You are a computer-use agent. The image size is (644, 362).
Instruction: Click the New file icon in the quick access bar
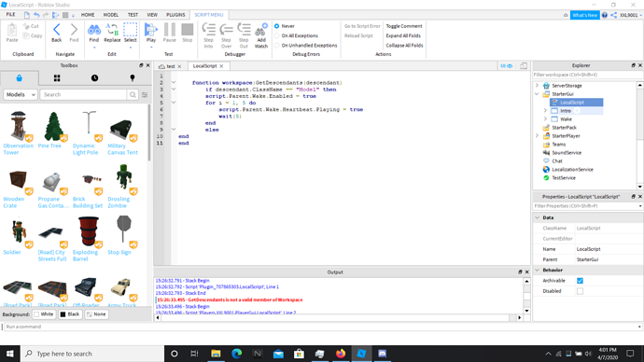27,15
